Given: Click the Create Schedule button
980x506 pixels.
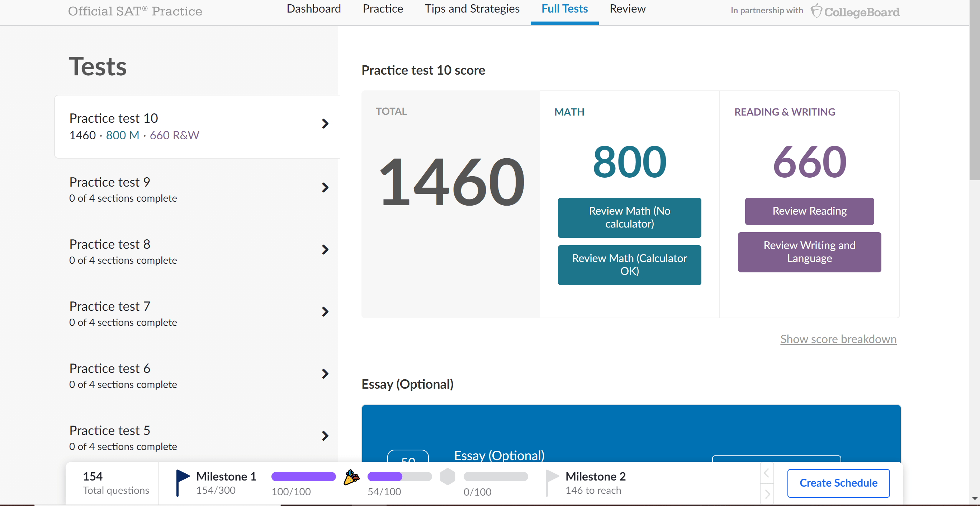Looking at the screenshot, I should [x=838, y=483].
